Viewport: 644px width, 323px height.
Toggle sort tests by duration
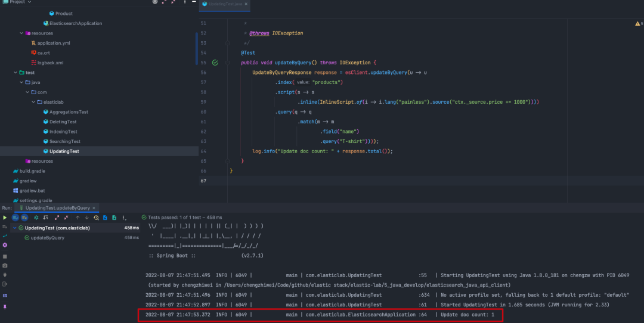click(45, 218)
